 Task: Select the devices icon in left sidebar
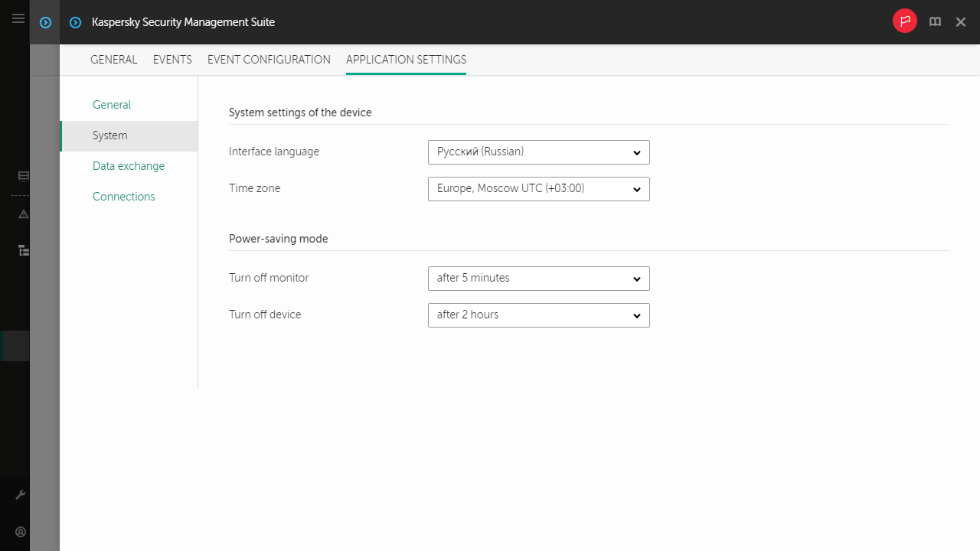[23, 176]
